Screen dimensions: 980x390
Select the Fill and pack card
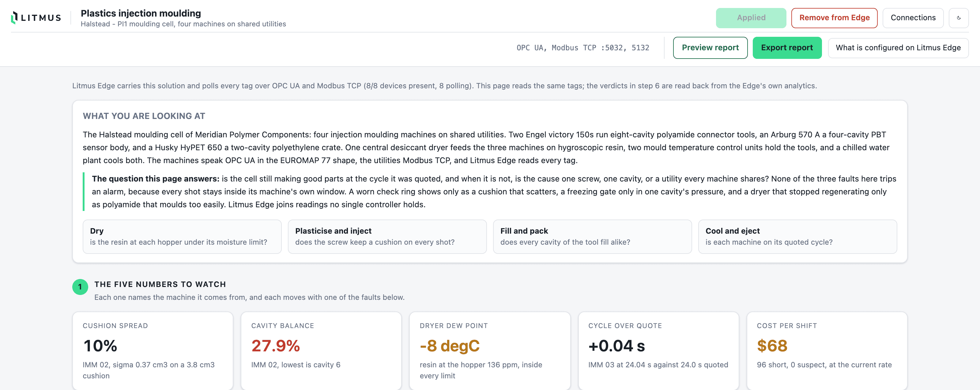point(592,236)
